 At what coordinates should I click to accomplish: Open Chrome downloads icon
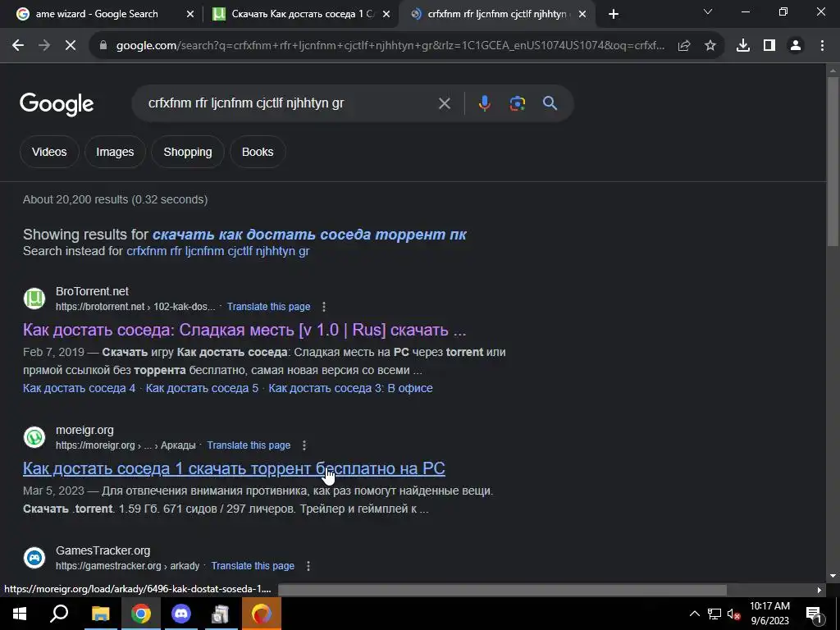pyautogui.click(x=743, y=46)
